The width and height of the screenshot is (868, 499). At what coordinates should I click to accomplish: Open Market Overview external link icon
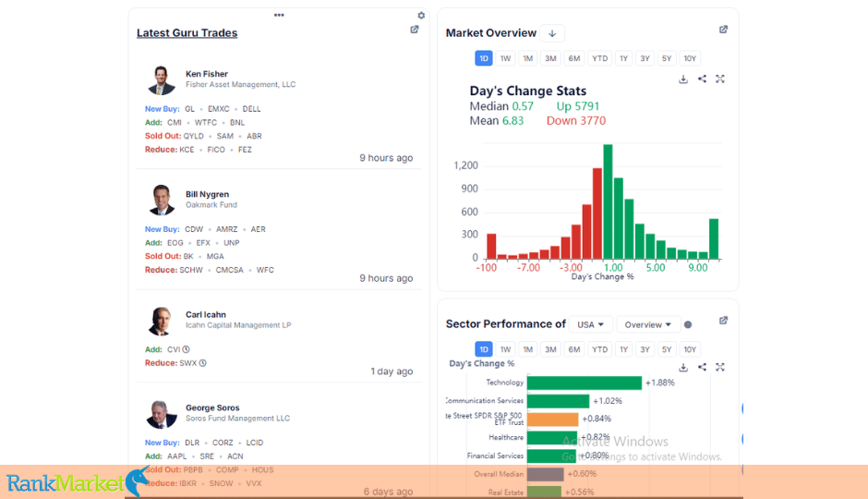tap(723, 30)
